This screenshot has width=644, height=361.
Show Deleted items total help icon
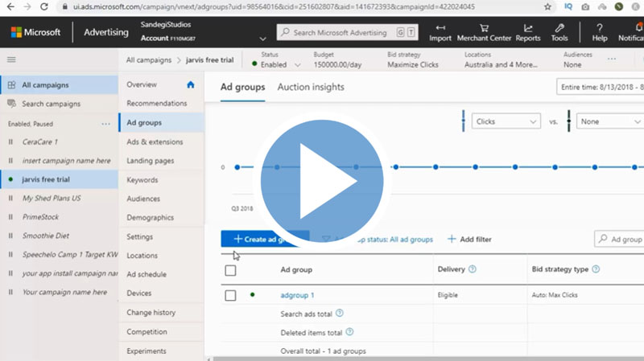(349, 332)
